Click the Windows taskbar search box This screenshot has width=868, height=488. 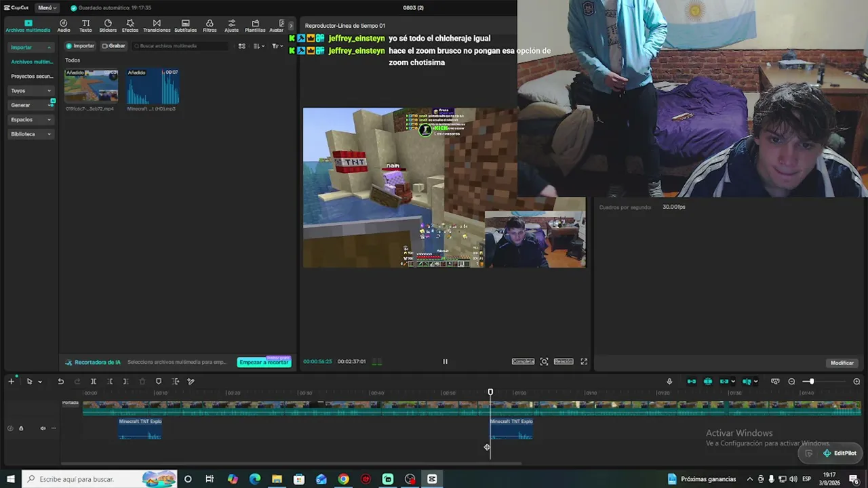100,479
